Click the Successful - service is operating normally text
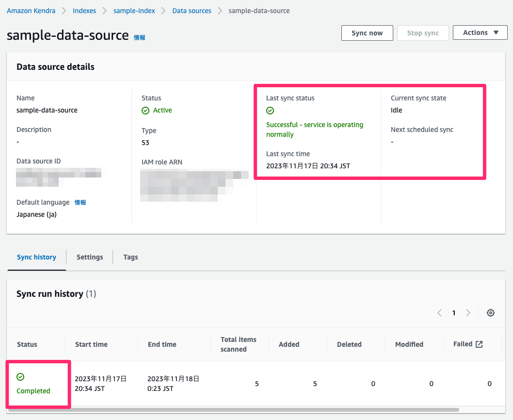Image resolution: width=513 pixels, height=420 pixels. coord(315,129)
